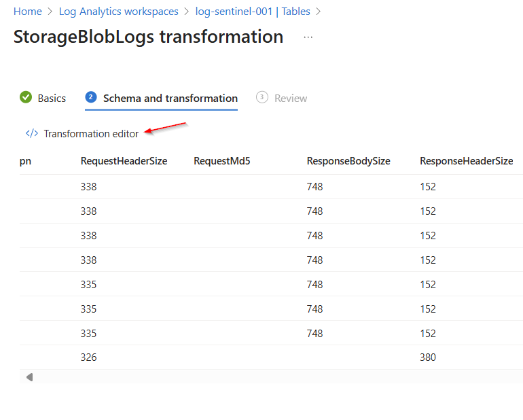Click the horizontal scrollbar track below the table

tap(272, 377)
